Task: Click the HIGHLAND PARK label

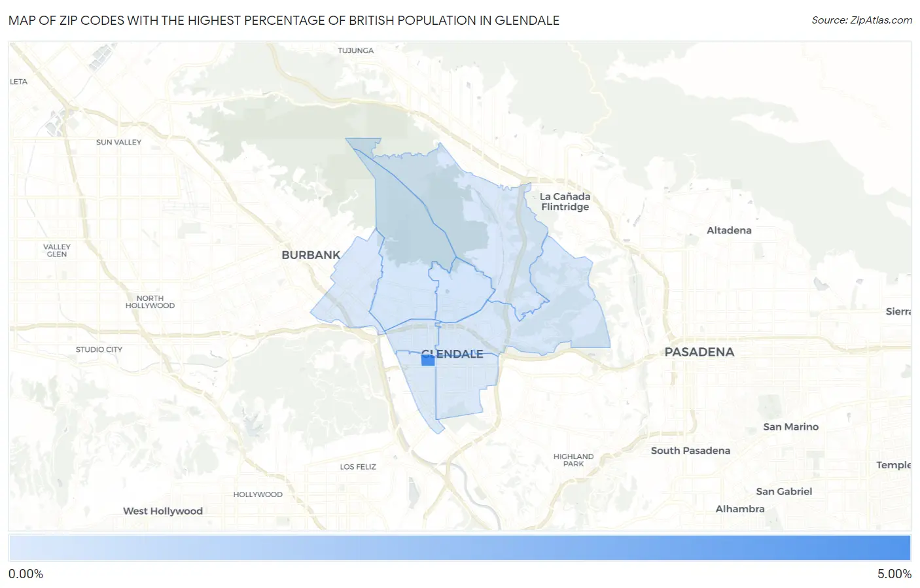Action: [x=573, y=460]
